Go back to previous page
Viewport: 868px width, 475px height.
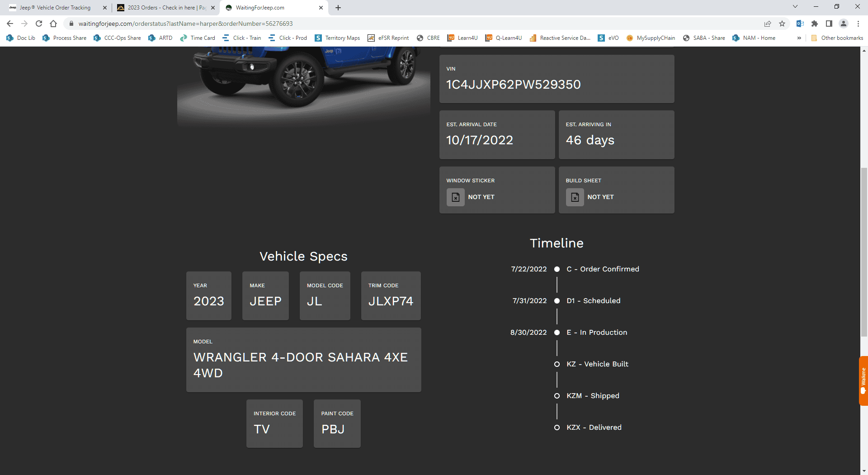coord(10,24)
